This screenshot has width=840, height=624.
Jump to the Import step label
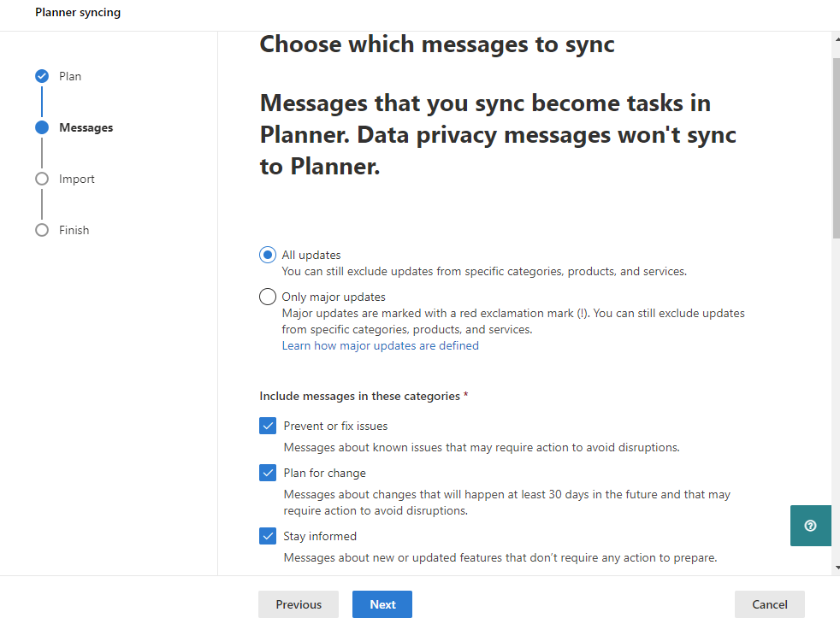tap(77, 179)
